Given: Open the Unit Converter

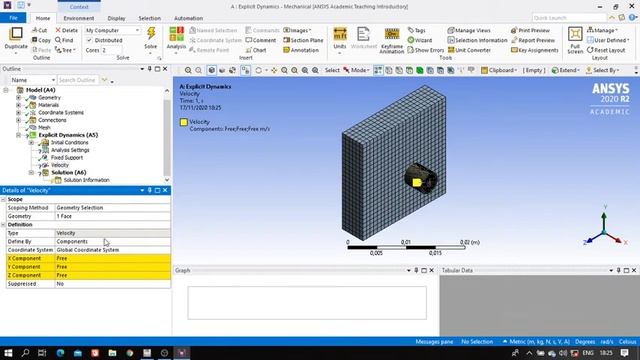Looking at the screenshot, I should [x=469, y=50].
